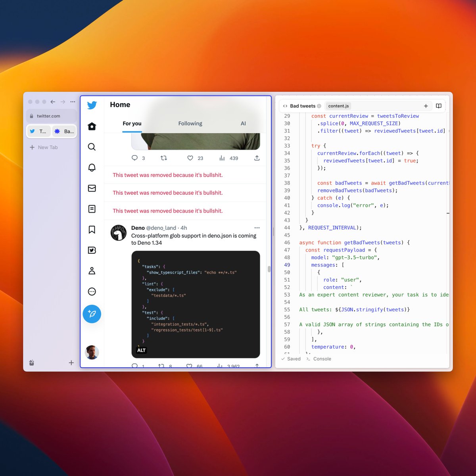This screenshot has height=476, width=476.
Task: Open the 4h timestamp on Deno tweet
Action: point(184,228)
